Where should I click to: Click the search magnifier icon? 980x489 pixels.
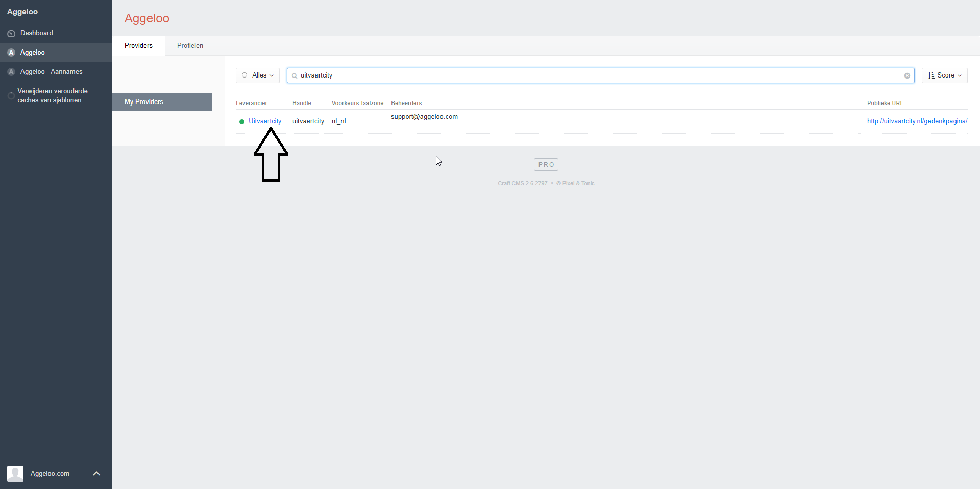tap(295, 76)
